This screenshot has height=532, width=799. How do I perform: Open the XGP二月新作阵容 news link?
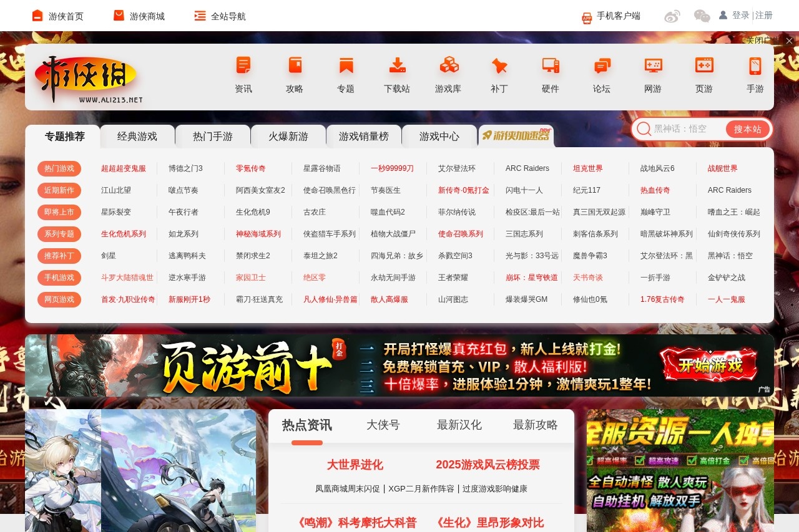pos(421,489)
